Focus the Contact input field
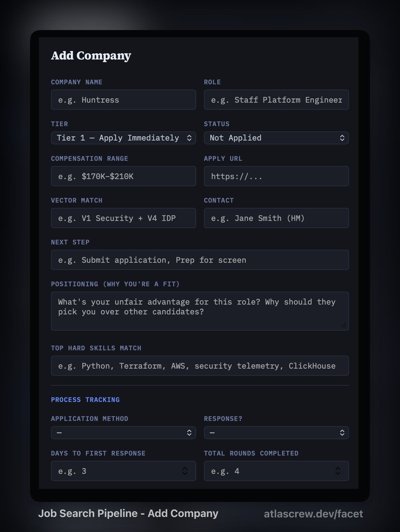400x532 pixels. pyautogui.click(x=276, y=218)
